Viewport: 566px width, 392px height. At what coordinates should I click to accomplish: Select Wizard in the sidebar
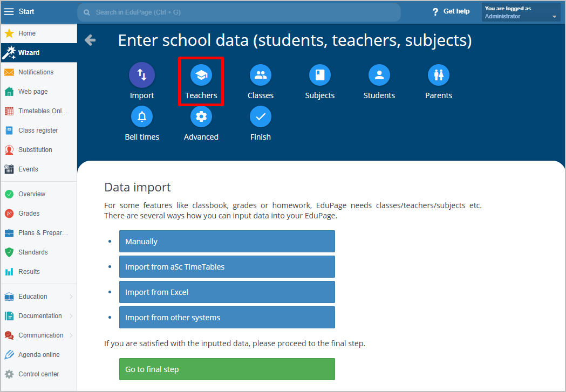point(39,53)
